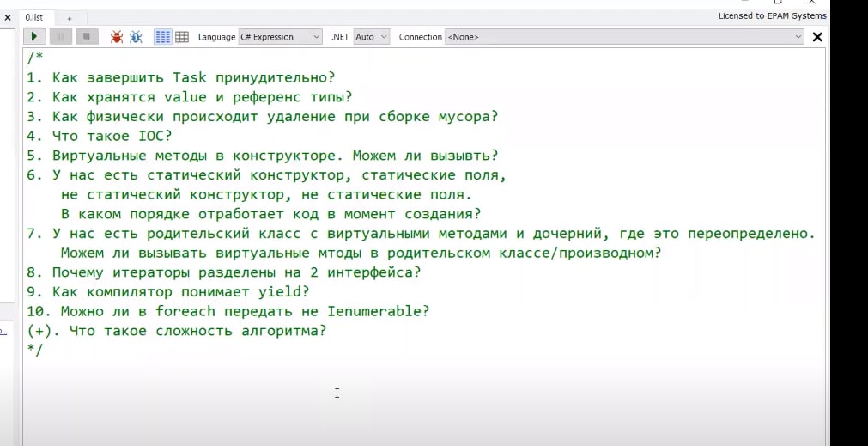The image size is (868, 446).
Task: Open the Connection dropdown showing None
Action: tap(624, 37)
